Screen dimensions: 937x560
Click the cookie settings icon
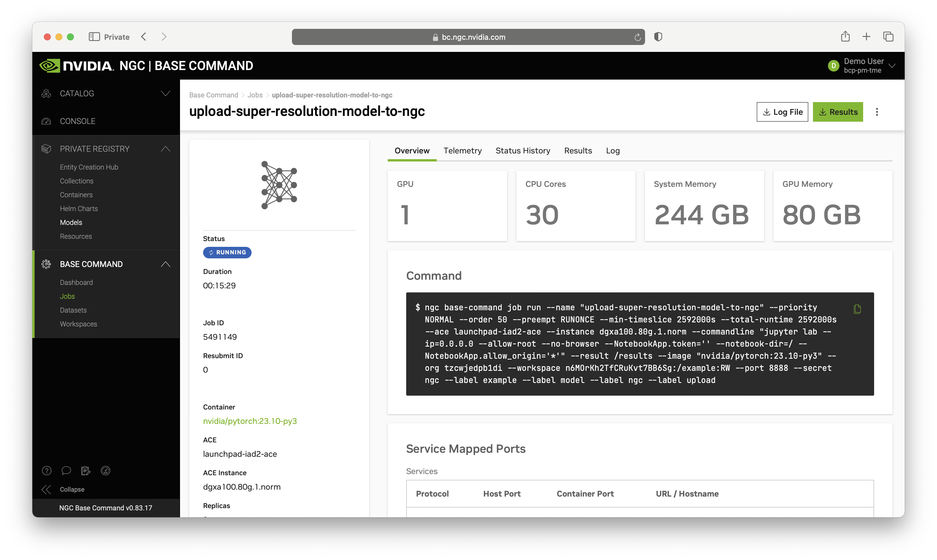click(105, 471)
